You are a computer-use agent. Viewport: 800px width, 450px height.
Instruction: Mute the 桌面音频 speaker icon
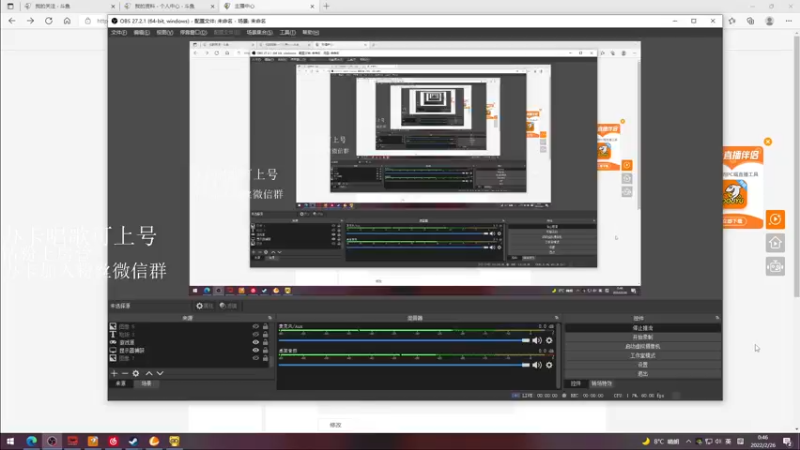[537, 365]
